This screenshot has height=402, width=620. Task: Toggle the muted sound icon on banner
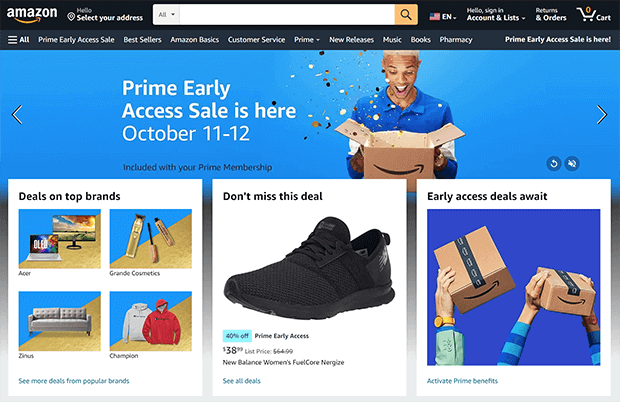coord(572,163)
